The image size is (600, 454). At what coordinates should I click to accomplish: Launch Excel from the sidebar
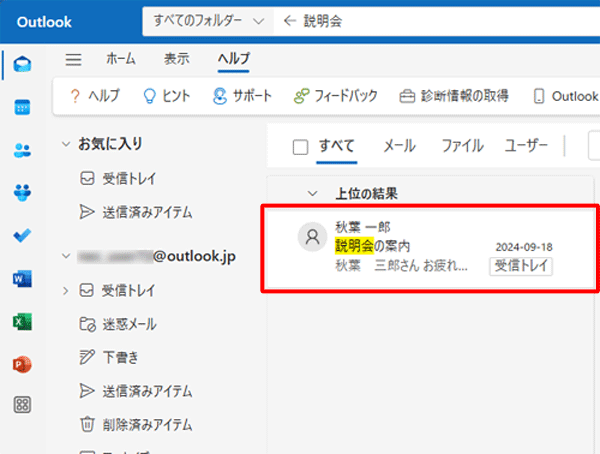click(22, 322)
